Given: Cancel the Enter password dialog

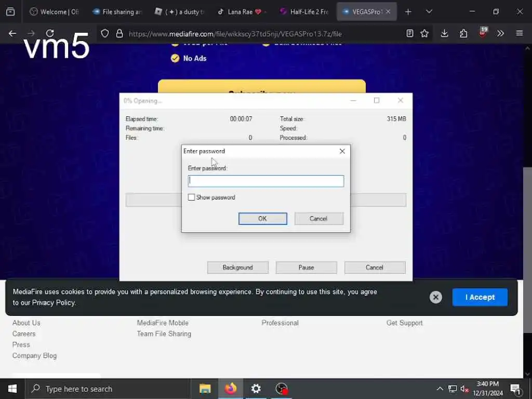Looking at the screenshot, I should pyautogui.click(x=318, y=219).
